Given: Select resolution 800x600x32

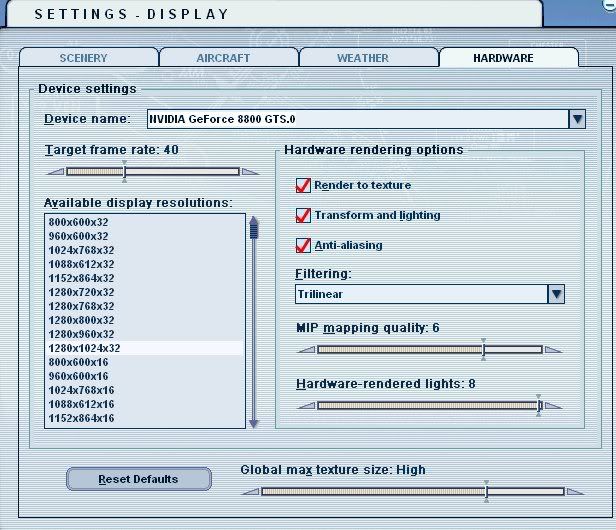Looking at the screenshot, I should pyautogui.click(x=145, y=222).
